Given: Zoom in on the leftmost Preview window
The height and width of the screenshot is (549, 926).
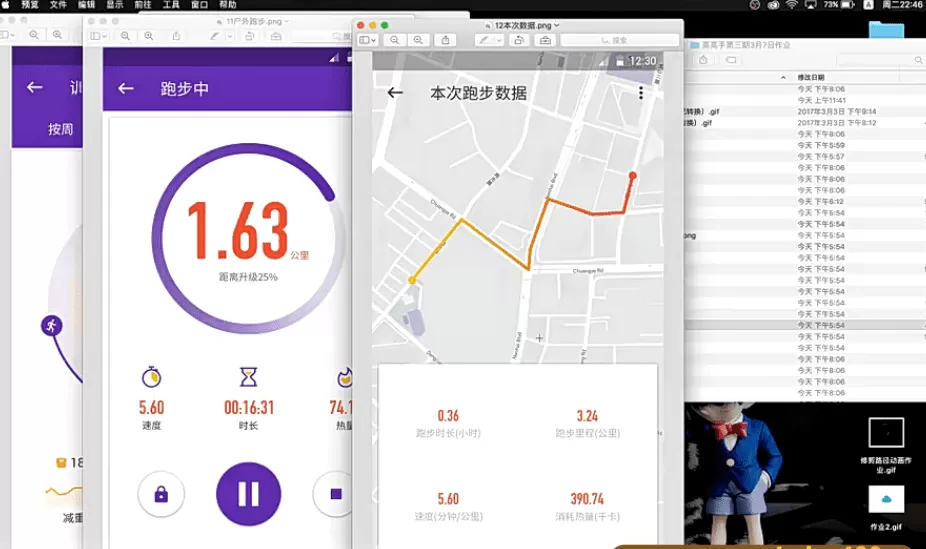Looking at the screenshot, I should (x=57, y=35).
